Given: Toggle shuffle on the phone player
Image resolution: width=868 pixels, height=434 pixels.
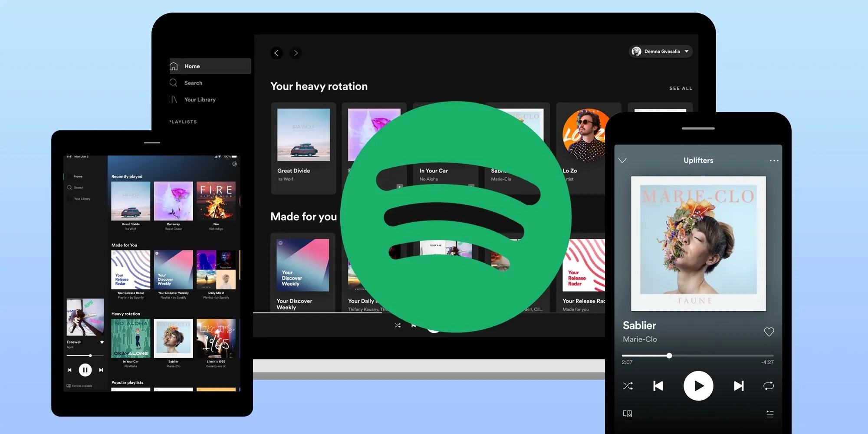Looking at the screenshot, I should tap(628, 386).
